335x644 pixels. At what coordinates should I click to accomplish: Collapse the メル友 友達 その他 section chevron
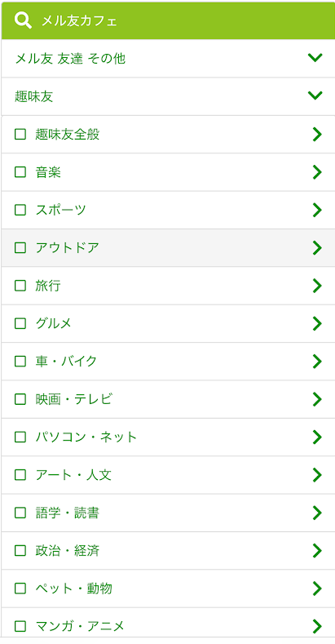(315, 57)
